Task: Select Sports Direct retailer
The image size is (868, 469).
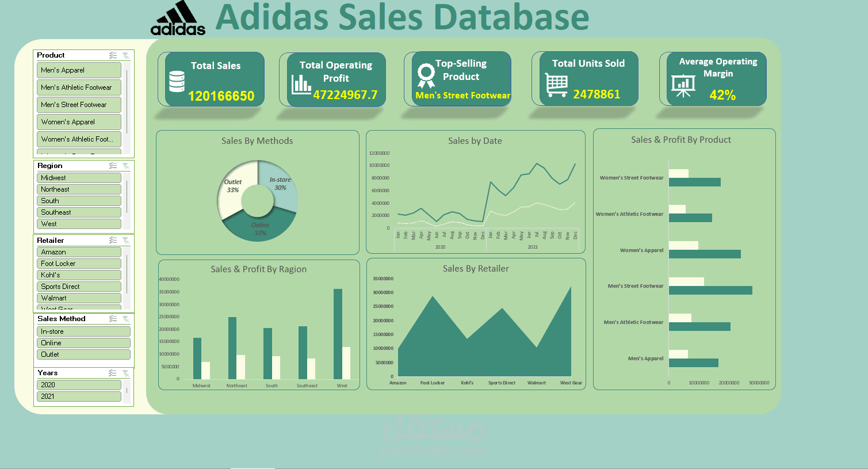Action: pyautogui.click(x=79, y=287)
